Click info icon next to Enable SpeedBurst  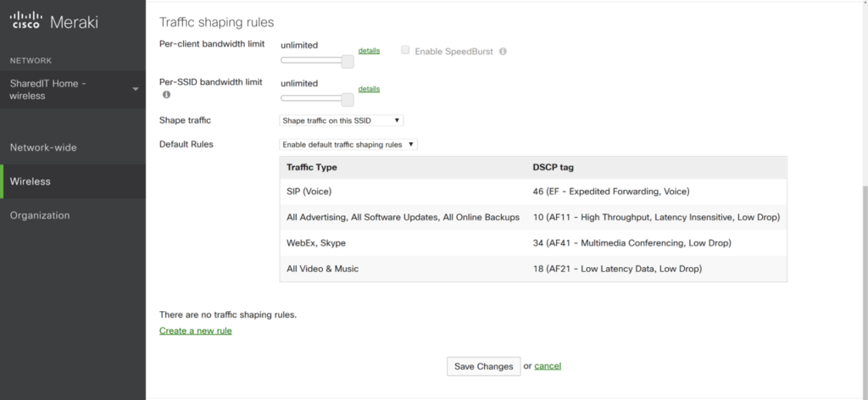pyautogui.click(x=503, y=52)
